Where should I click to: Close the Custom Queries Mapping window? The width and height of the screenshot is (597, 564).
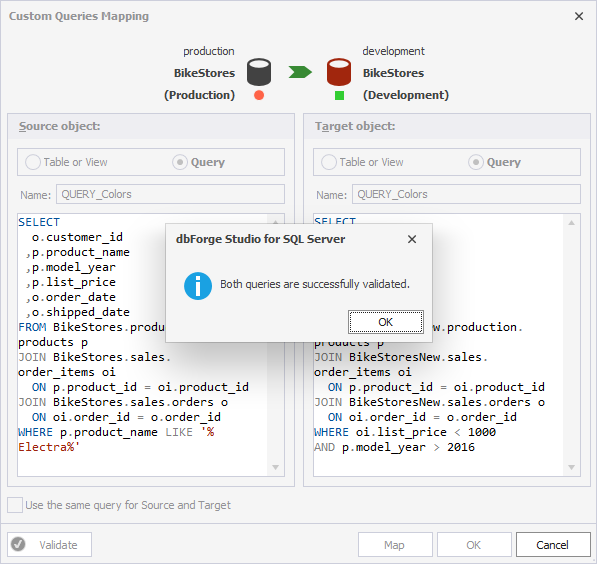[x=579, y=16]
